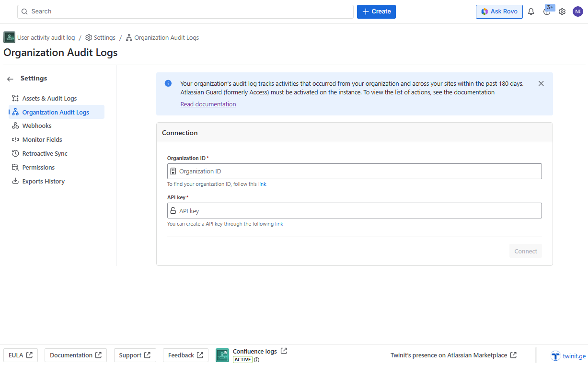
Task: Open Read documentation link
Action: pos(208,104)
